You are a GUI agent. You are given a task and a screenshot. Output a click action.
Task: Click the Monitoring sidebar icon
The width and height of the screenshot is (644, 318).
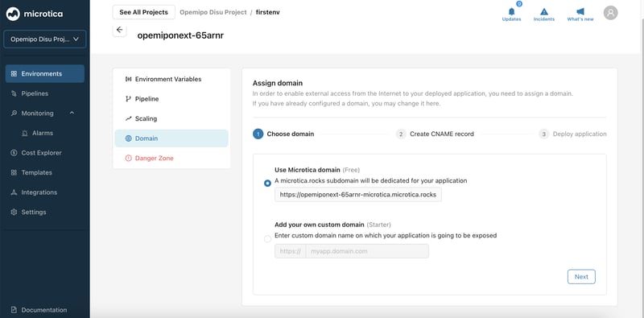pyautogui.click(x=14, y=114)
